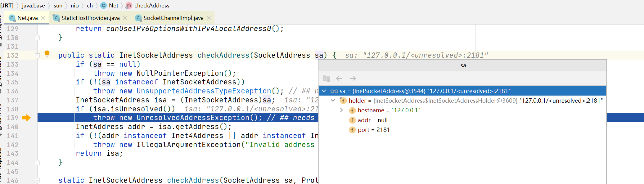Click the [JRT] breadcrumb root
The image size is (644, 184).
tap(7, 5)
